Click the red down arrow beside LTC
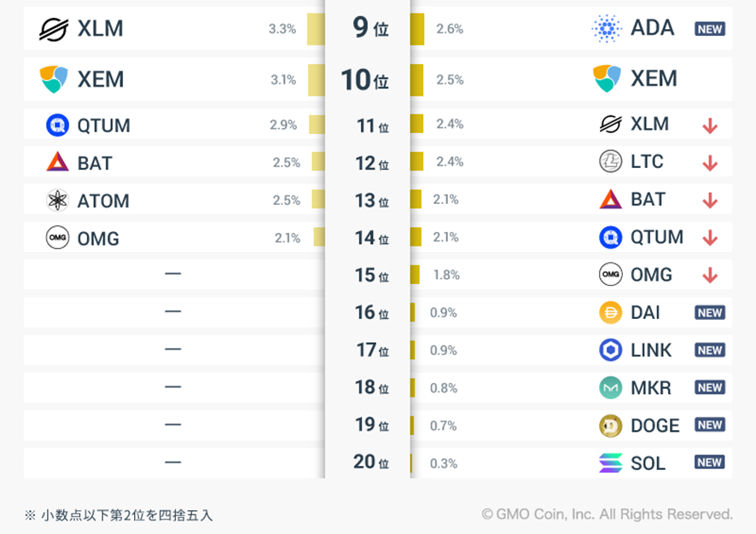This screenshot has width=756, height=534. pos(709,162)
